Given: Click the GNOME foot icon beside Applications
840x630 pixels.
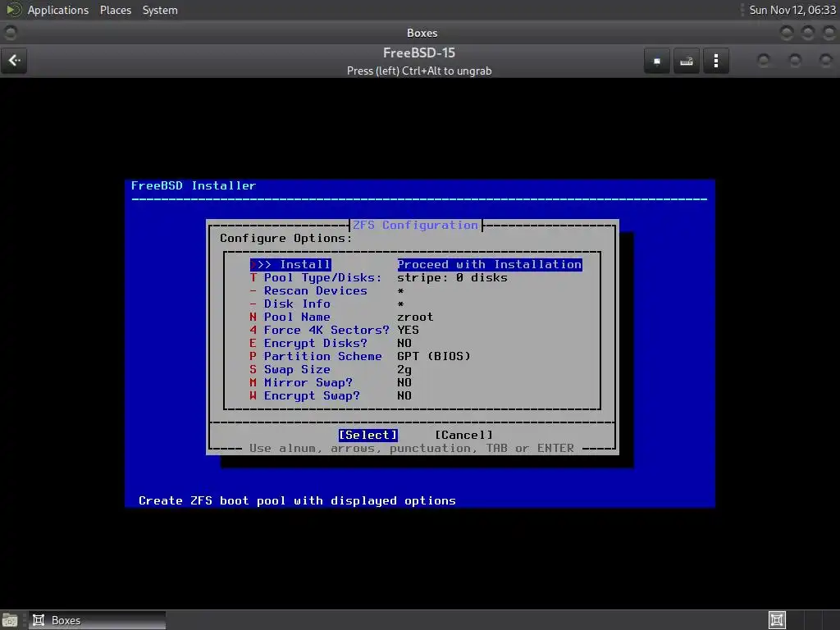Looking at the screenshot, I should (x=13, y=10).
